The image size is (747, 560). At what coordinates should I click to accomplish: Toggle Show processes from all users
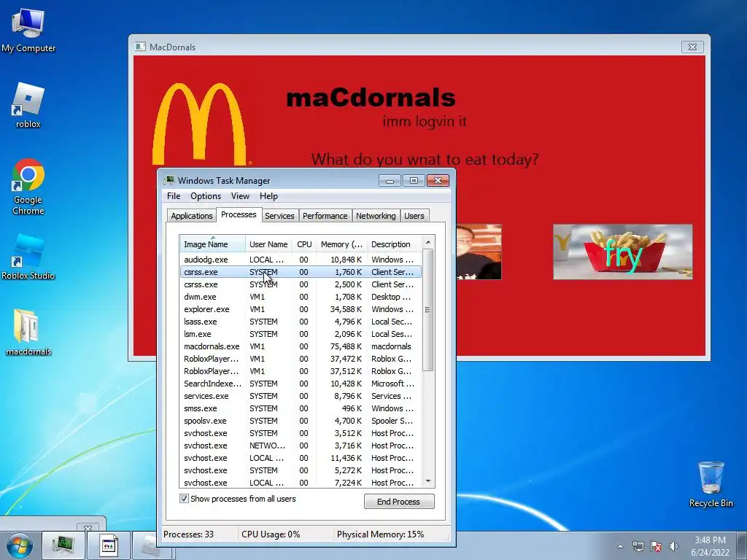coord(184,499)
